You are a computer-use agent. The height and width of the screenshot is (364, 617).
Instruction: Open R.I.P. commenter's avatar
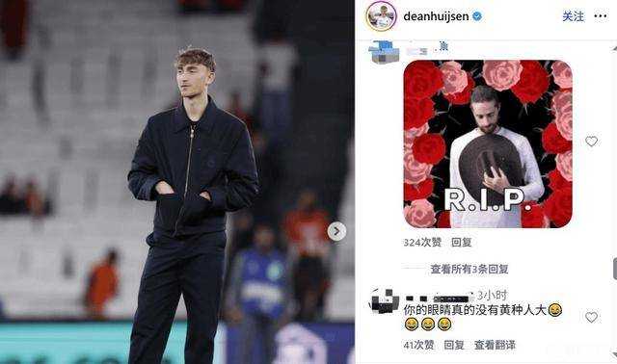click(x=384, y=52)
